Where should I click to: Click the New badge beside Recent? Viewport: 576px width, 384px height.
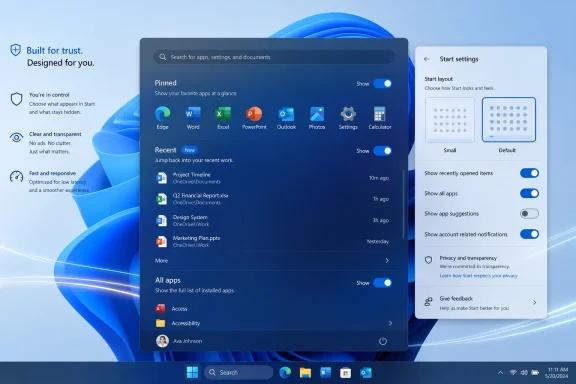(x=190, y=150)
